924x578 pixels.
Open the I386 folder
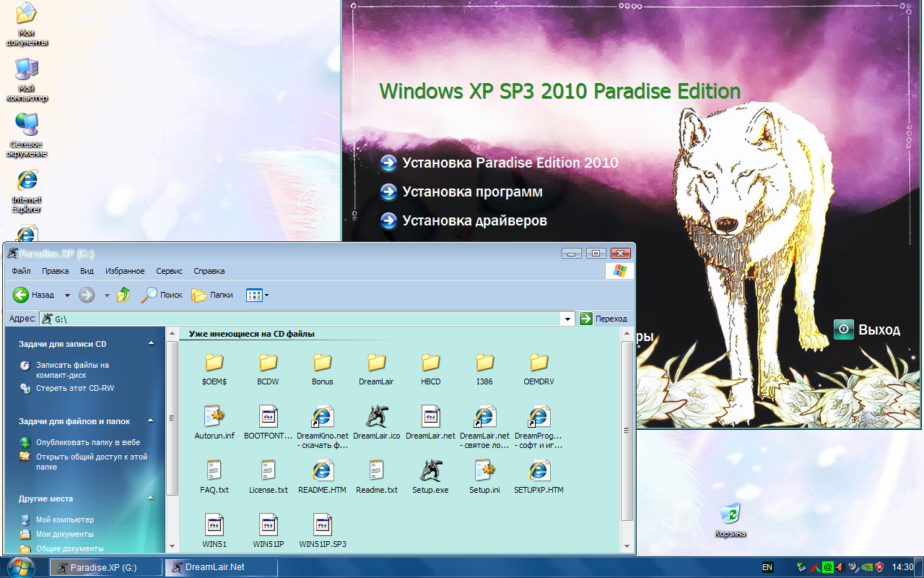[x=484, y=363]
